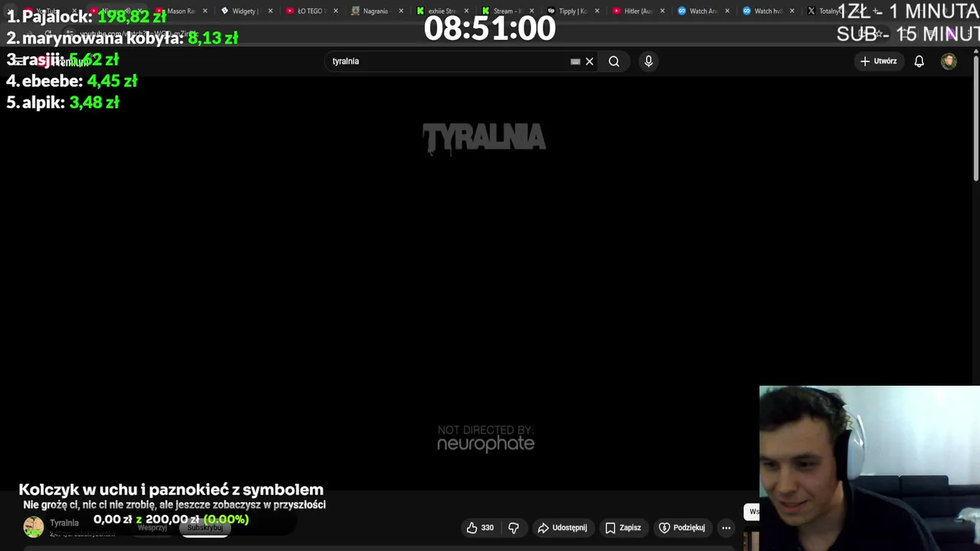The width and height of the screenshot is (980, 551).
Task: Open the on-screen keyboard icon in the search box
Action: [x=575, y=61]
